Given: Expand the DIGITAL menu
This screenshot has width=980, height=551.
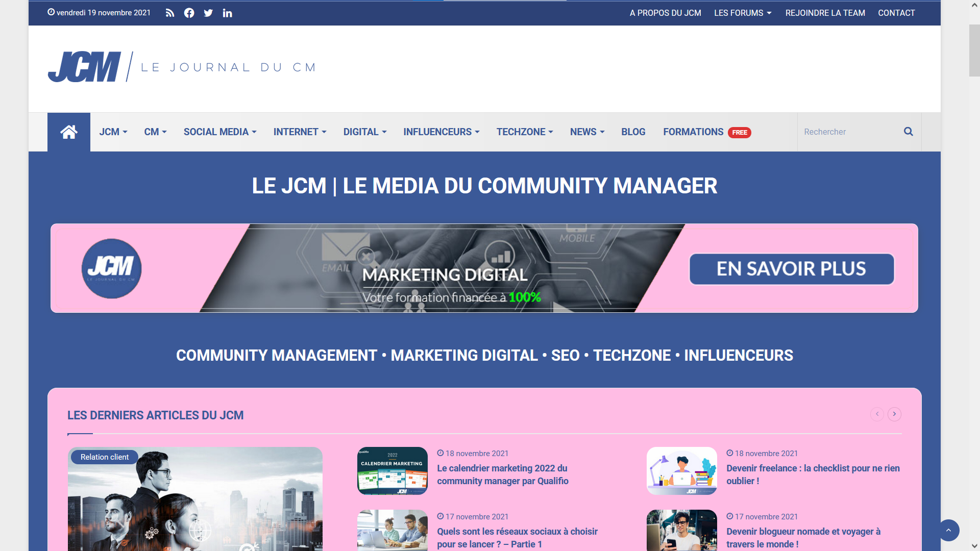Looking at the screenshot, I should coord(365,132).
